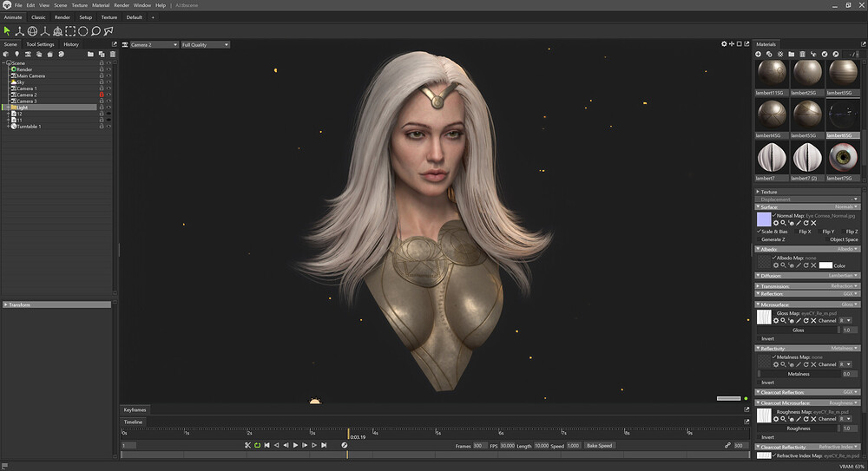
Task: Click the white Albedo color swatch
Action: (825, 265)
